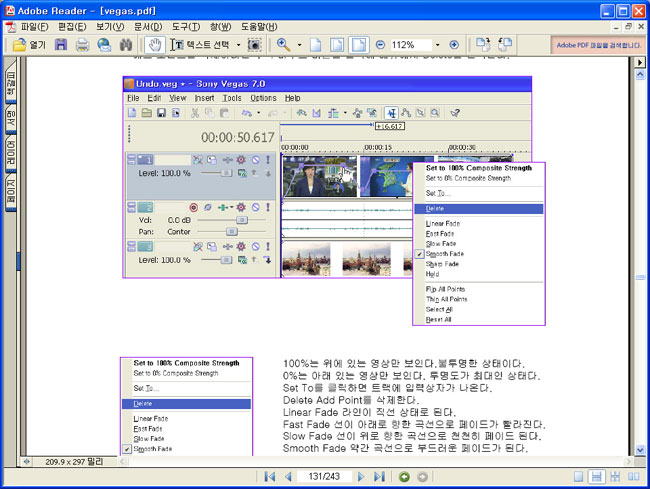Viewport: 650px width, 489px height.
Task: Switch to single page layout
Action: tap(578, 477)
